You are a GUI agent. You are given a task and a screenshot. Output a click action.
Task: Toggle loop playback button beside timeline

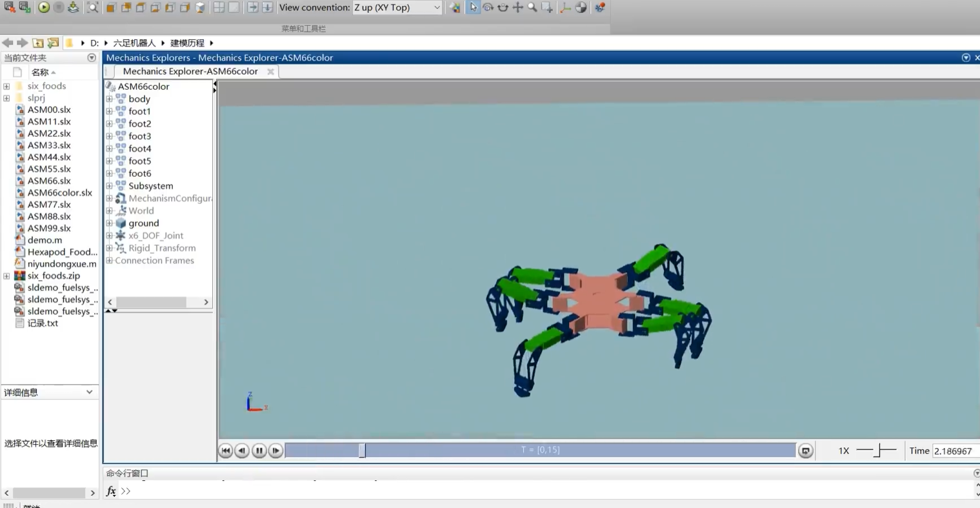[x=805, y=451]
